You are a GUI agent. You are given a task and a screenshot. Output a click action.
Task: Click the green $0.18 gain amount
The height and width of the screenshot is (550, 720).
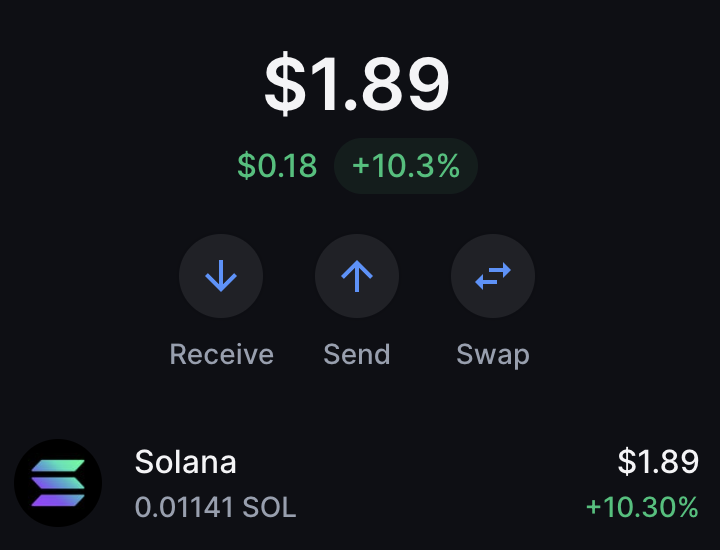point(277,166)
